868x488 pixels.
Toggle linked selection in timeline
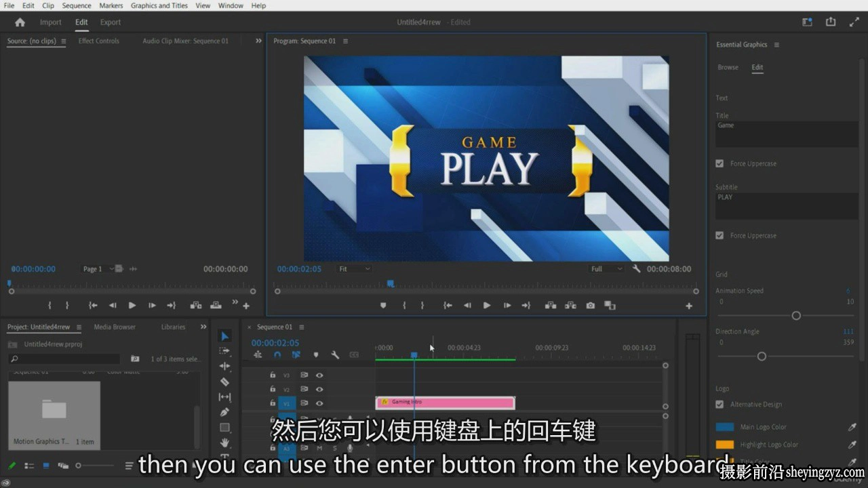(296, 354)
